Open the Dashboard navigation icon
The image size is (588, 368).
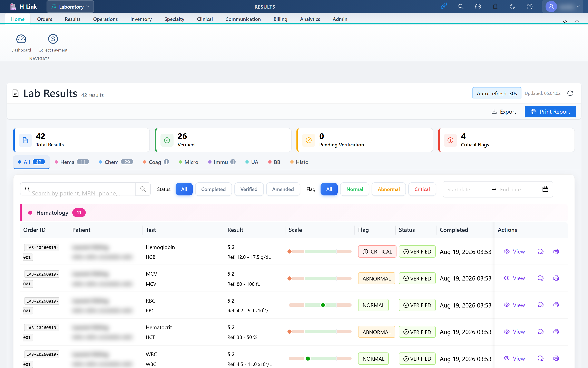[x=21, y=43]
